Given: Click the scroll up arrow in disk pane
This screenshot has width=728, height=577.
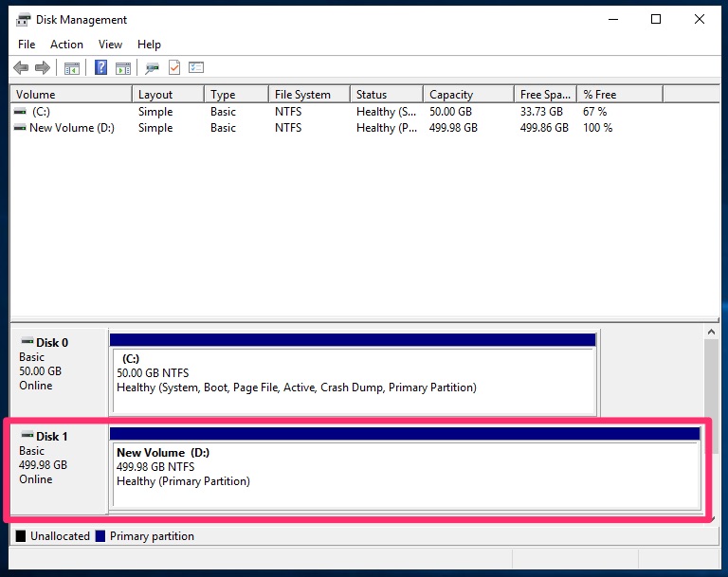Looking at the screenshot, I should pyautogui.click(x=711, y=333).
